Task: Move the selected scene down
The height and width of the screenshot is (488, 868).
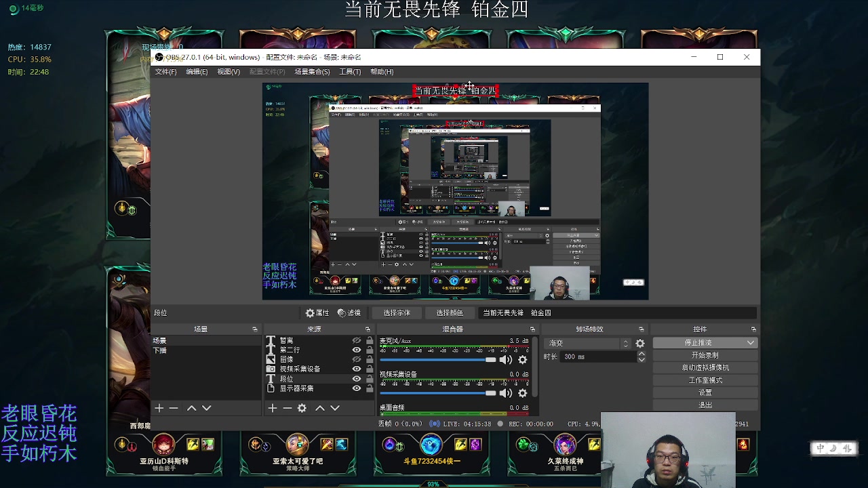Action: (207, 408)
